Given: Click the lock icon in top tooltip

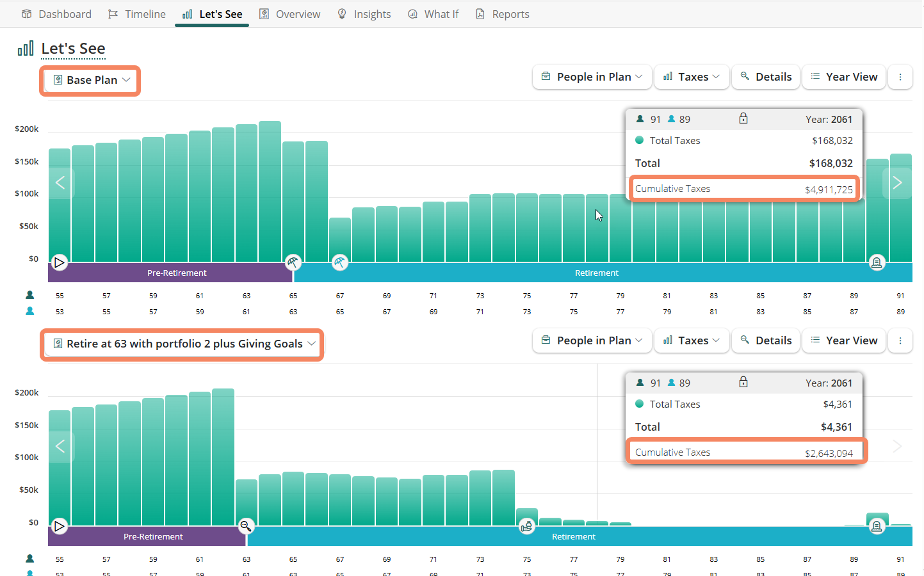Looking at the screenshot, I should pos(743,118).
